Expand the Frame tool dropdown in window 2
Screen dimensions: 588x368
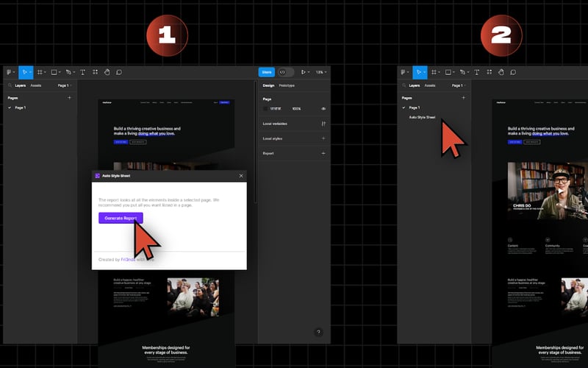[439, 72]
